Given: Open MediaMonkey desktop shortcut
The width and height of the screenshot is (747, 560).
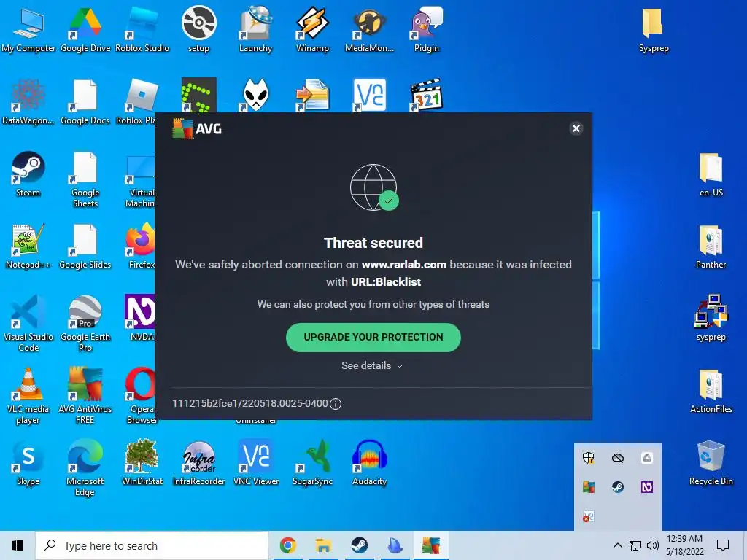Looking at the screenshot, I should point(369,29).
